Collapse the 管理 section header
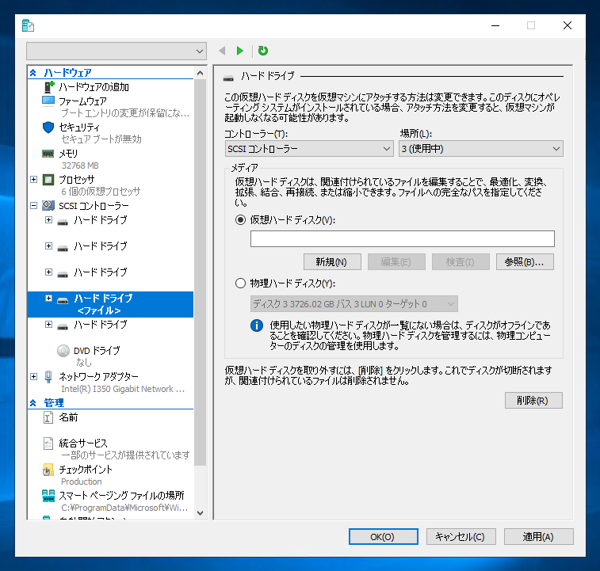600x571 pixels. click(x=33, y=403)
